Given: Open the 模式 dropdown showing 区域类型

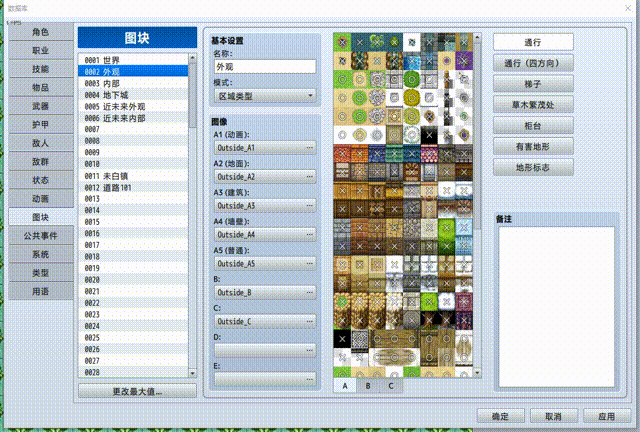Looking at the screenshot, I should pyautogui.click(x=265, y=96).
